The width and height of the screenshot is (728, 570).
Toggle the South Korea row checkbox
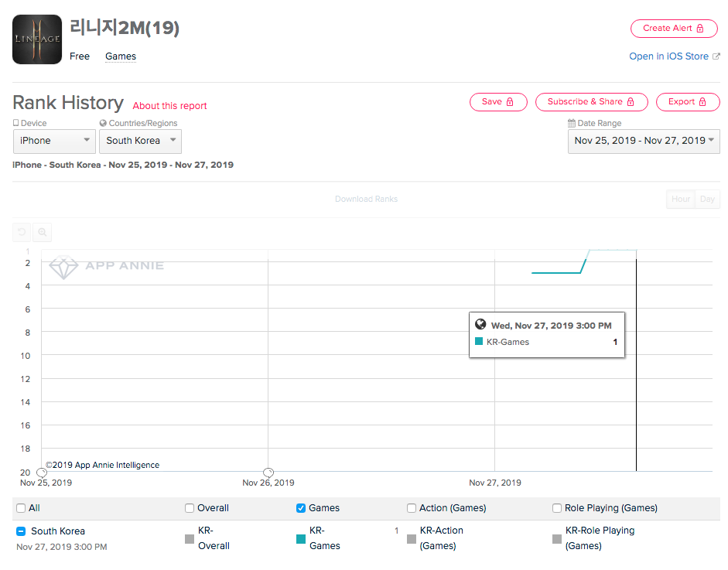[x=21, y=531]
